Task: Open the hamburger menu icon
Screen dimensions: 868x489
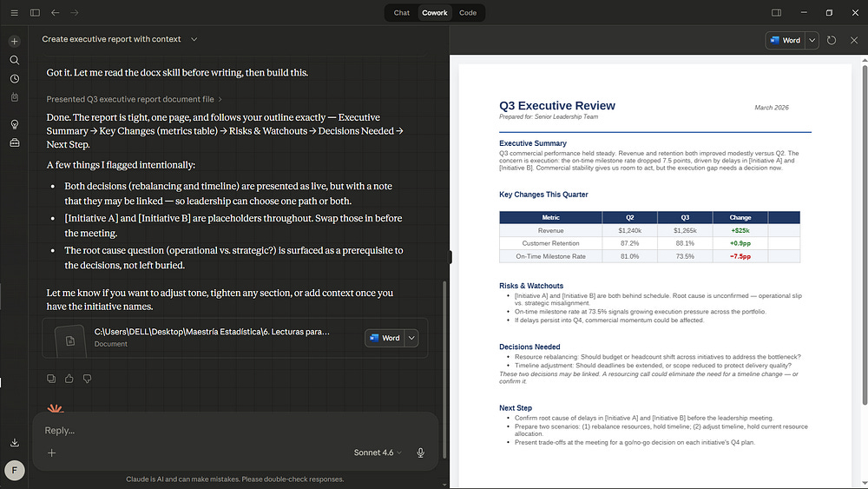Action: pyautogui.click(x=15, y=13)
